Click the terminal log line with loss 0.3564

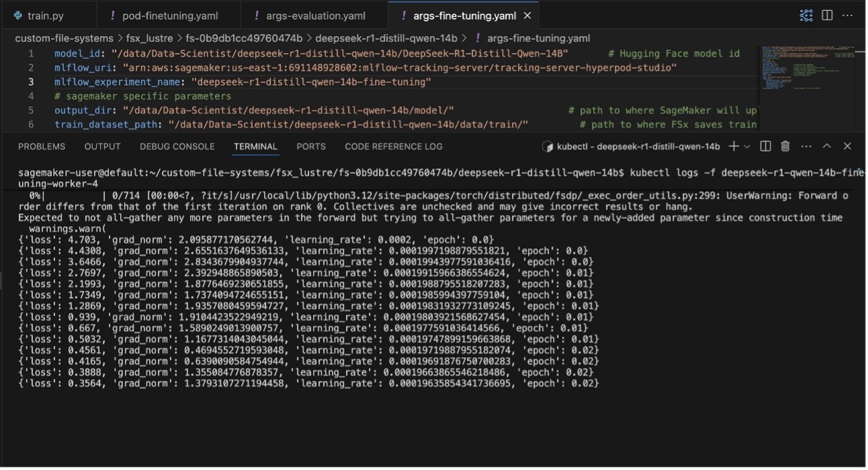coord(308,383)
